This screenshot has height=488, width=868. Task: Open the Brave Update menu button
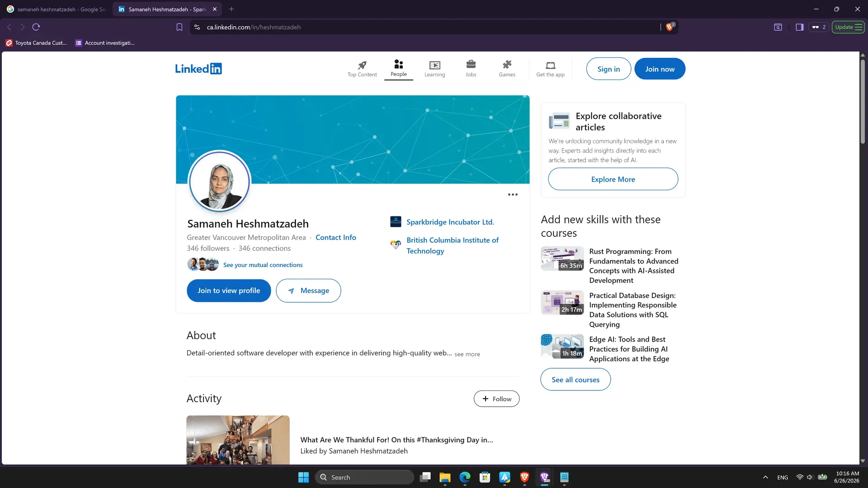[x=849, y=27]
